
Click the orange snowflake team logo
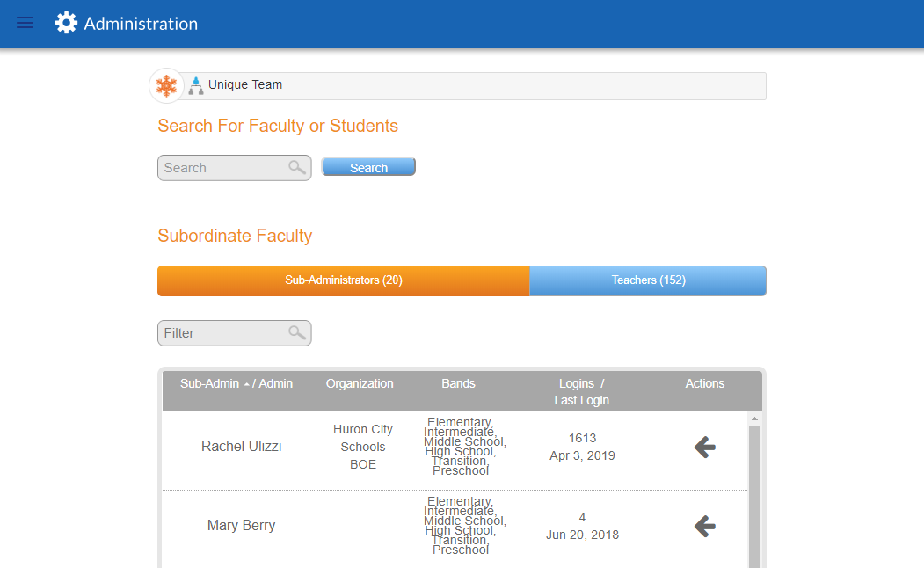tap(166, 85)
